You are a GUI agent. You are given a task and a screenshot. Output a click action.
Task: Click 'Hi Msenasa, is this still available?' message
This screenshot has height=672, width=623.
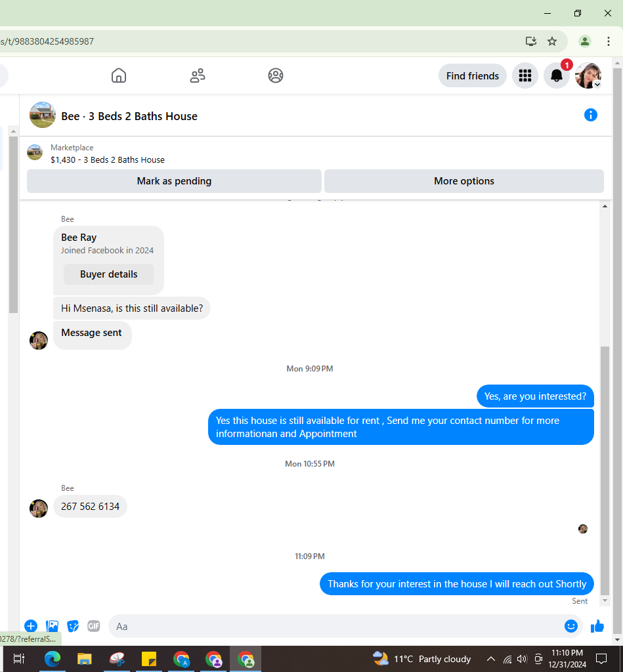pos(132,308)
